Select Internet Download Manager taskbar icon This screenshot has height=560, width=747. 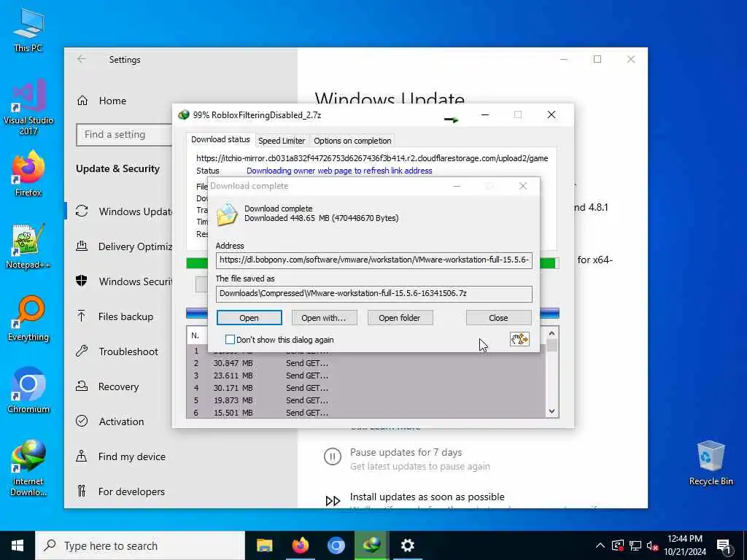point(371,545)
